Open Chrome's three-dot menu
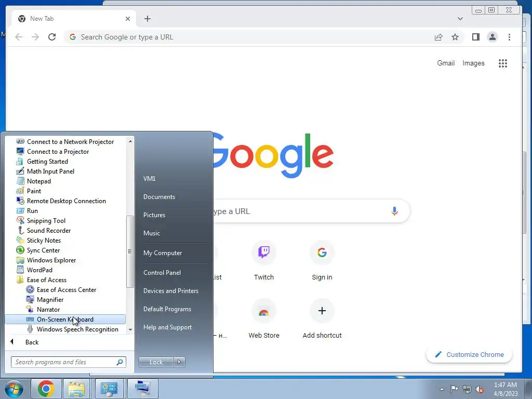This screenshot has width=532, height=399. (509, 37)
